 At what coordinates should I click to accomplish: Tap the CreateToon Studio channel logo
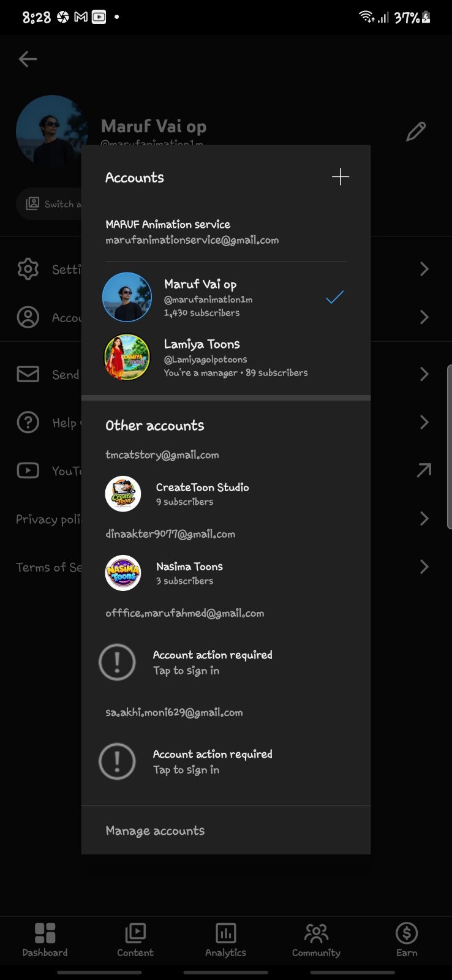[123, 494]
